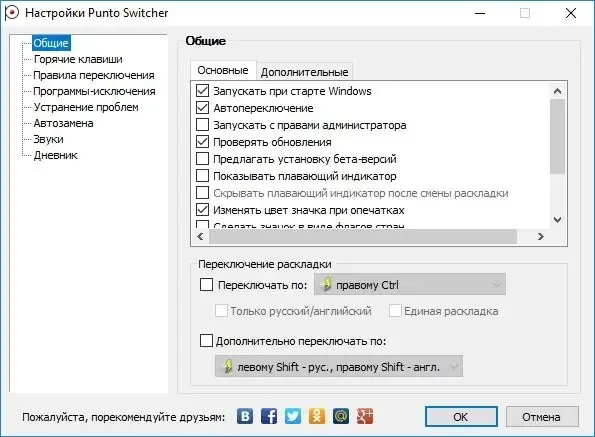This screenshot has width=595, height=437.
Task: Enable 'Дополнительно переключать по:' checkbox
Action: [206, 341]
